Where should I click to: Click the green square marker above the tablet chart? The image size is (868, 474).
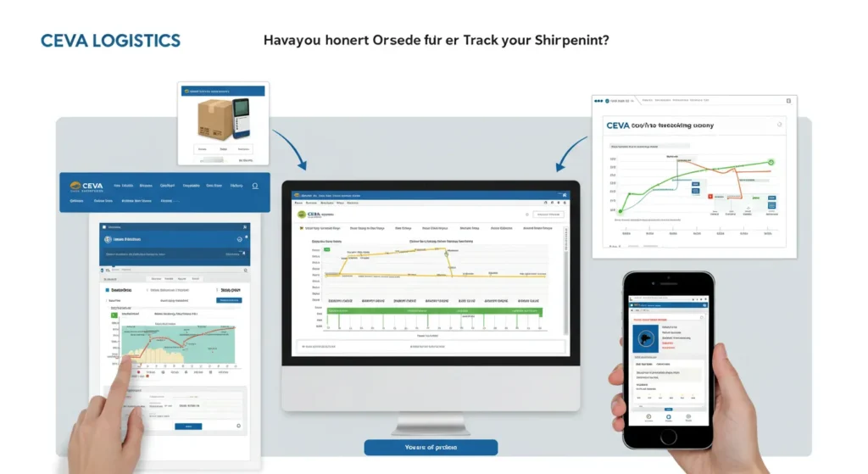(114, 315)
